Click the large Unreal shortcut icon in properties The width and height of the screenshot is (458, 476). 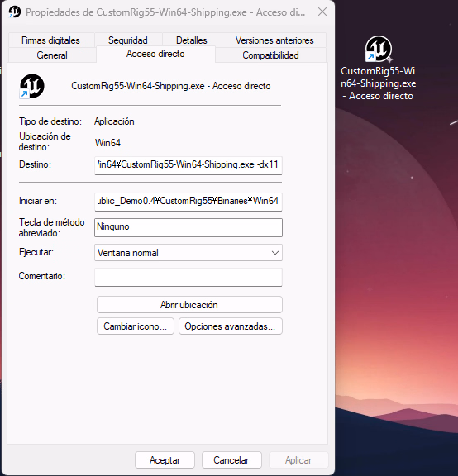(x=32, y=86)
